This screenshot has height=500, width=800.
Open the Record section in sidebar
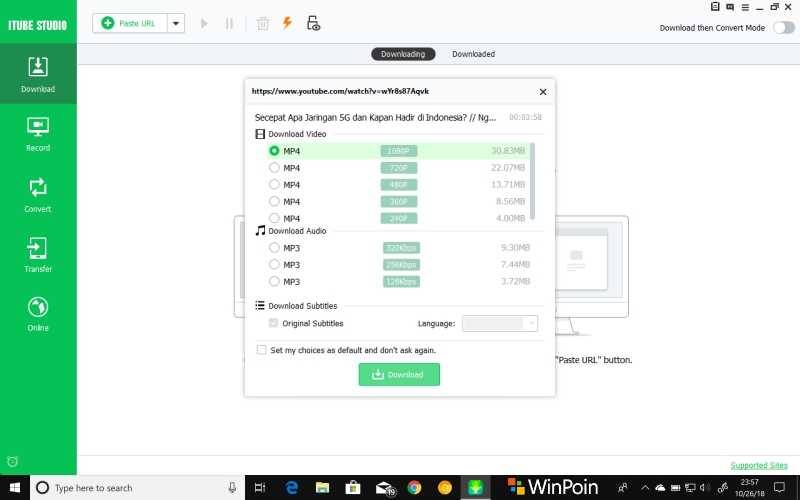[x=38, y=134]
